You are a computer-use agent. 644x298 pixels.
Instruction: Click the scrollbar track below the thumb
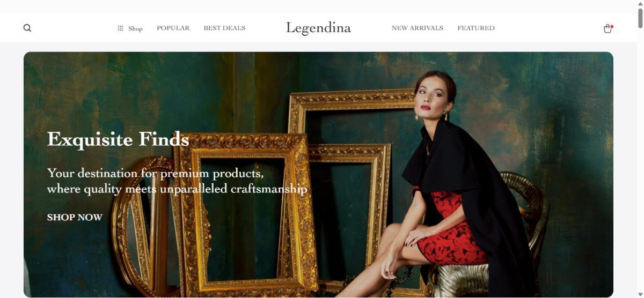point(640,161)
